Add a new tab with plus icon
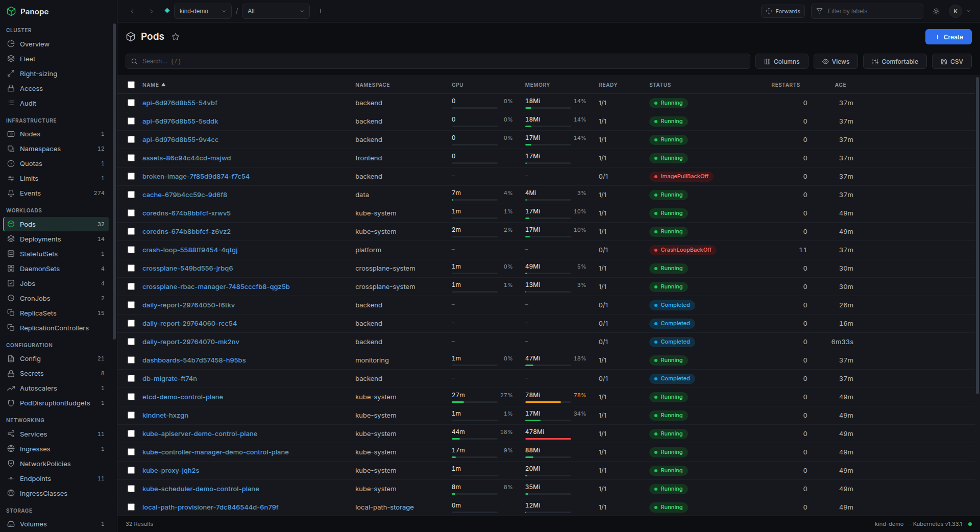The image size is (980, 532). pos(321,11)
